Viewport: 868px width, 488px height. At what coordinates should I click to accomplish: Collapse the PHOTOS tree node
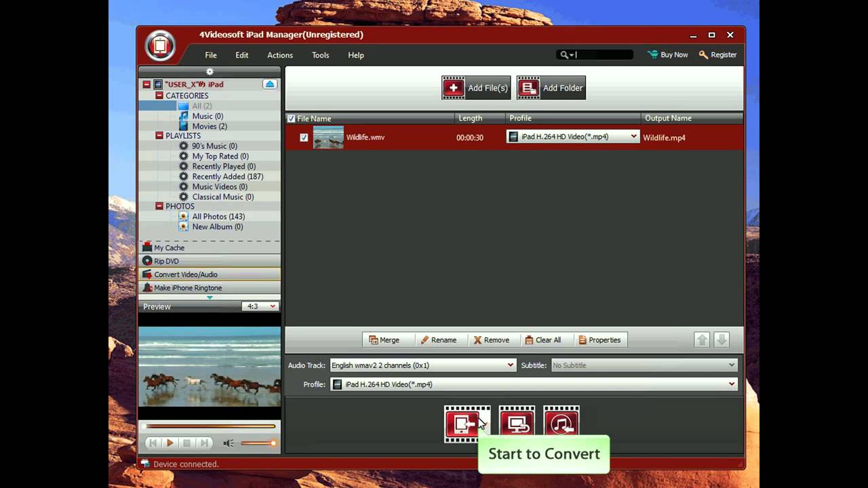[x=159, y=206]
